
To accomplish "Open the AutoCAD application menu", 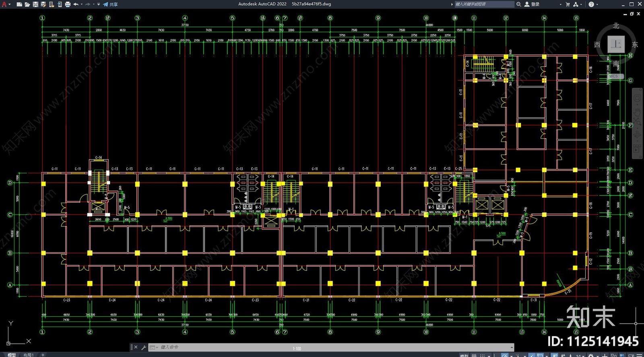I will coord(4,4).
